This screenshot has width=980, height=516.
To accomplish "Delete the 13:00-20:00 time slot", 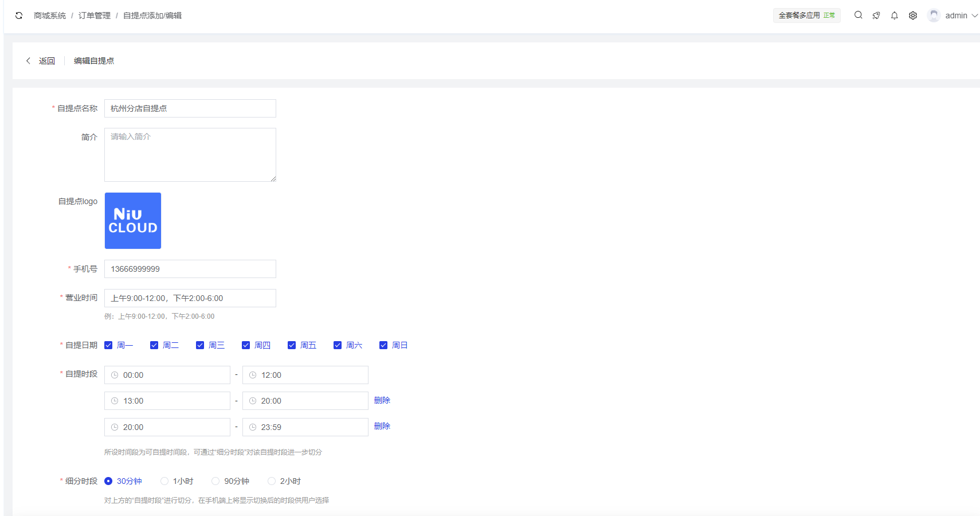I will (x=382, y=400).
